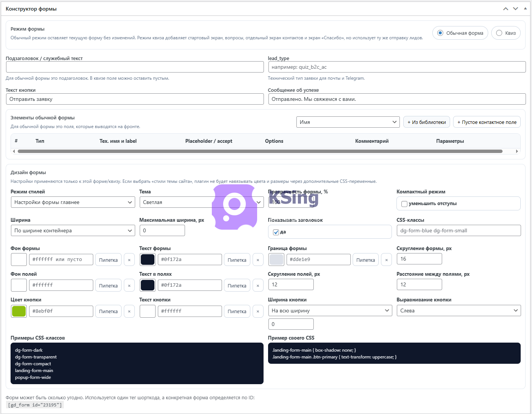Click the dg-form-transparent class example
532x414 pixels.
tap(36, 357)
